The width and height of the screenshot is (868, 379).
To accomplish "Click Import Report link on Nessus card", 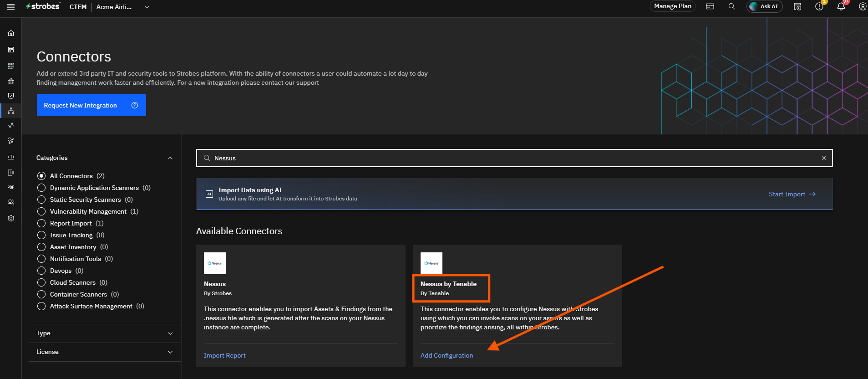I will 224,355.
